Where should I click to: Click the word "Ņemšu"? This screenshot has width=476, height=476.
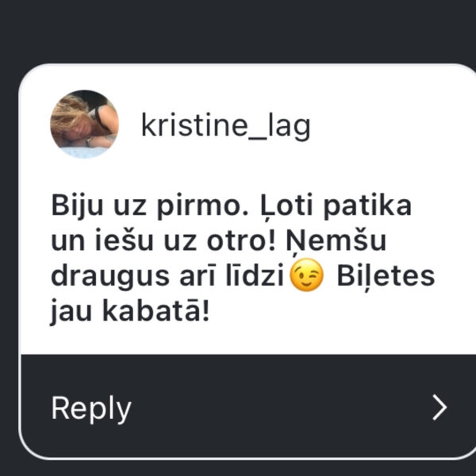(336, 241)
